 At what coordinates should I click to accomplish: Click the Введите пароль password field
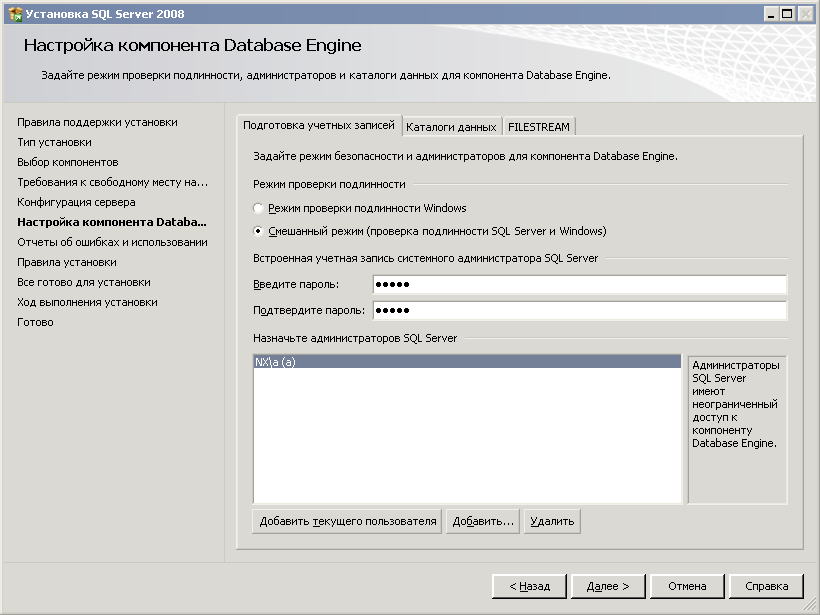(579, 284)
